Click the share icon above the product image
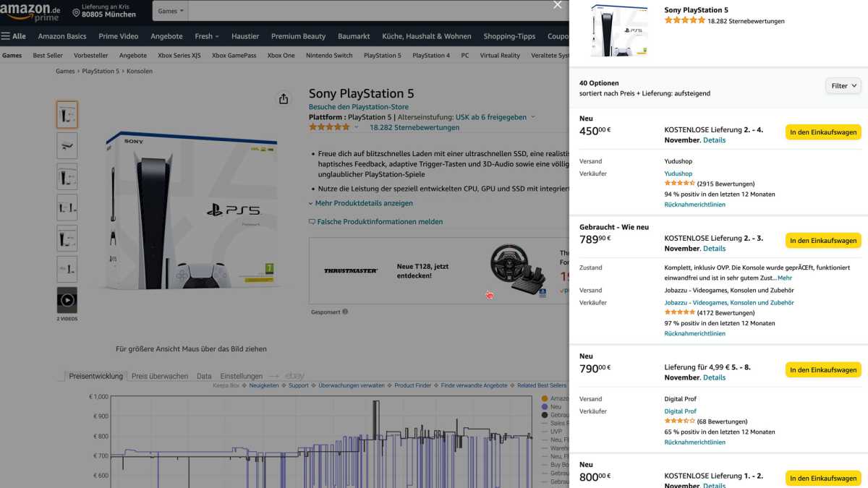Screen dimensions: 868x488 (284, 99)
